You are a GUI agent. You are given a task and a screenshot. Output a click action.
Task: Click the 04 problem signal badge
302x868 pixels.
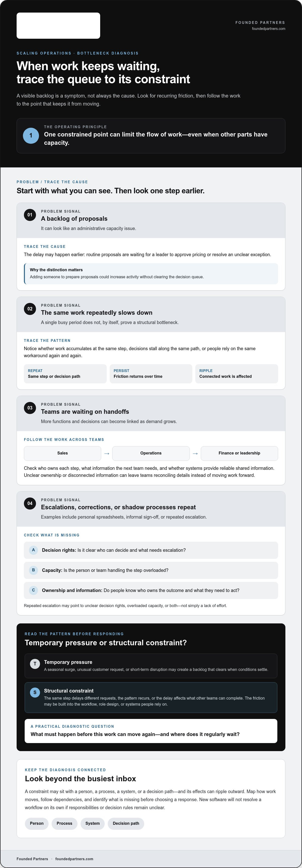pyautogui.click(x=30, y=503)
